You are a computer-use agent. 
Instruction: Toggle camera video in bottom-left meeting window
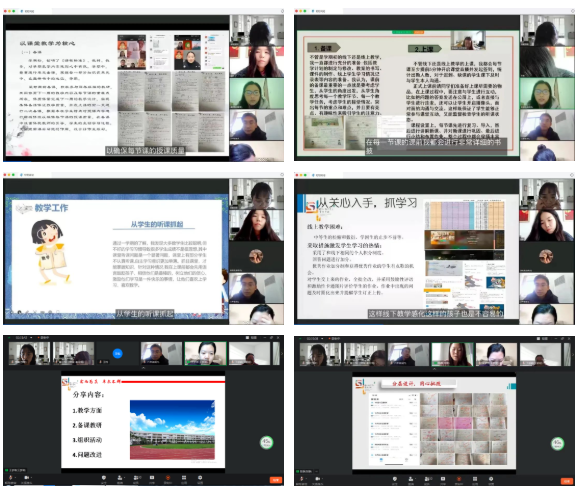click(x=26, y=478)
